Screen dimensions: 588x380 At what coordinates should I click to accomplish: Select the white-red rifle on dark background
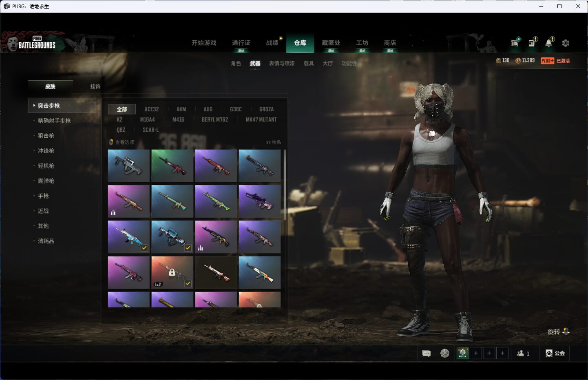click(x=216, y=272)
